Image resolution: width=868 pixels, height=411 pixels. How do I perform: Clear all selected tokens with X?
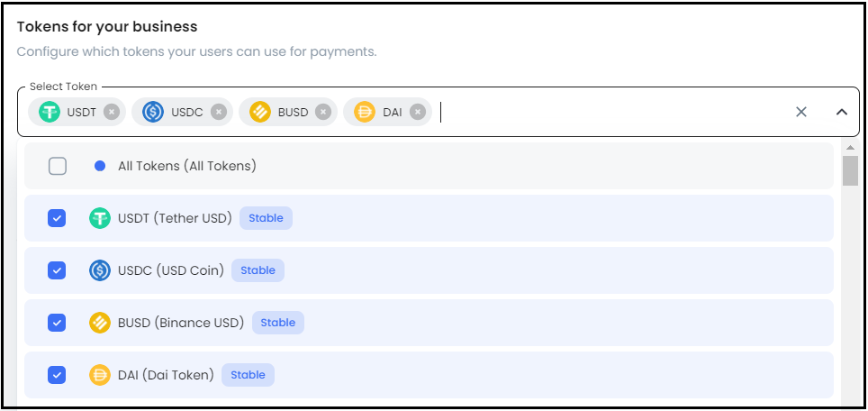click(800, 112)
